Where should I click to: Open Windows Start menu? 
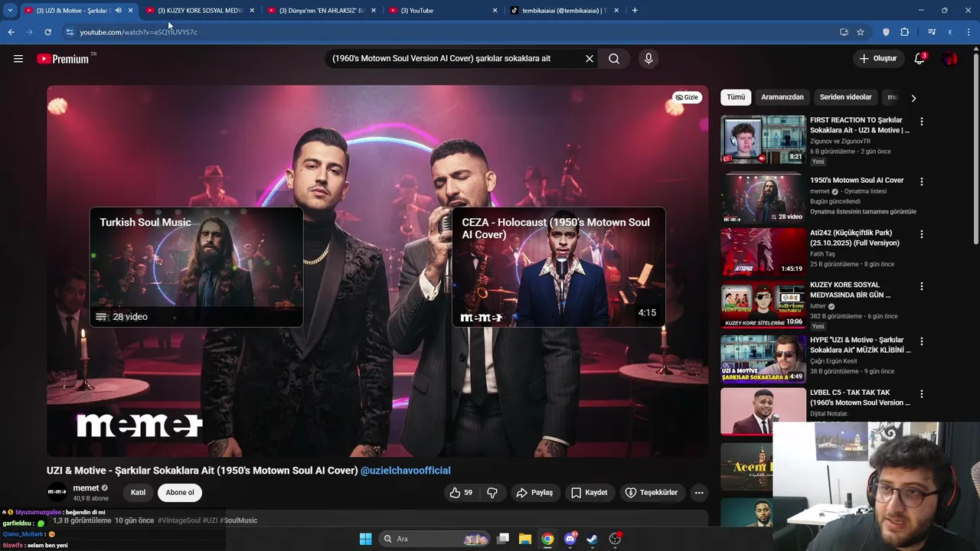(365, 539)
